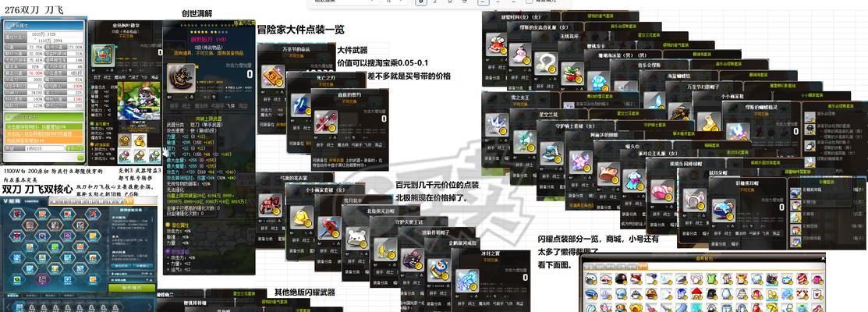Click the 缪斯的女高音礼服 pink dress icon
This screenshot has height=312, width=868.
point(520,54)
